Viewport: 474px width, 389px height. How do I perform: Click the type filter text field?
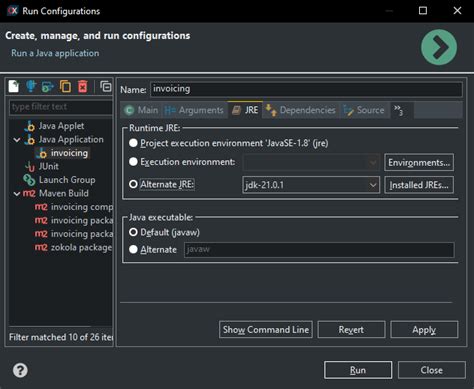pos(61,107)
